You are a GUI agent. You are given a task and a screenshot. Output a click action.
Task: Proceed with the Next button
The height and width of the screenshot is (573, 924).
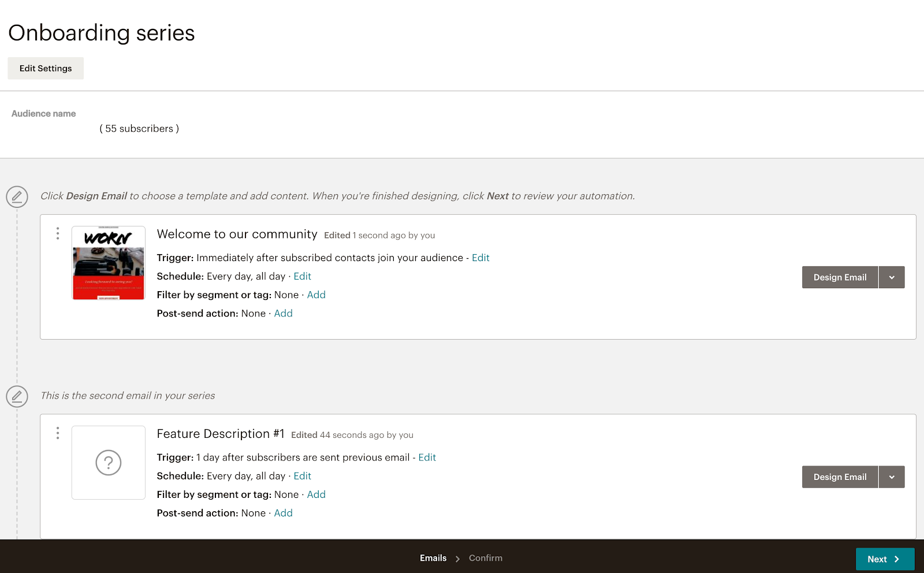884,559
